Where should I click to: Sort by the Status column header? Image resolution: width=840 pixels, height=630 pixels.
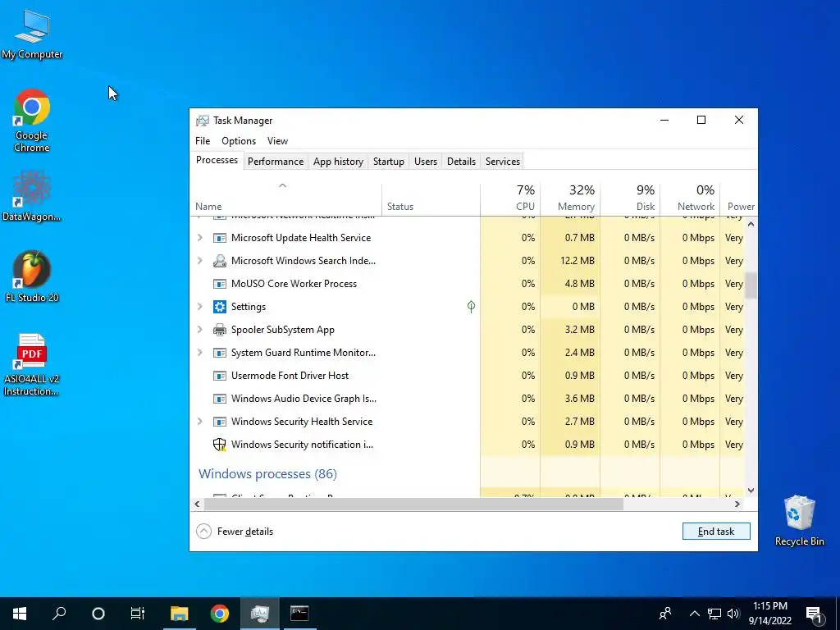pos(431,199)
